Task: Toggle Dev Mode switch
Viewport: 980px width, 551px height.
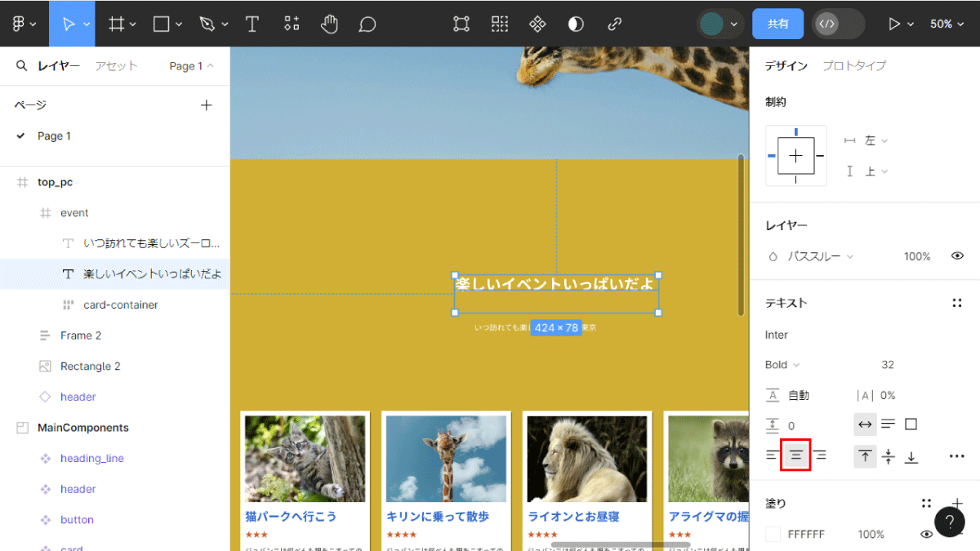Action: point(838,24)
